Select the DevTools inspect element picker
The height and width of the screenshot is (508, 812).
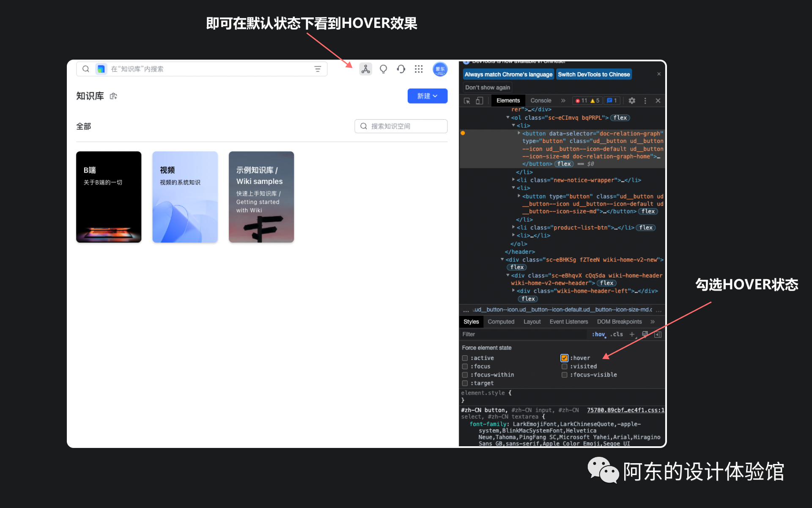point(467,101)
